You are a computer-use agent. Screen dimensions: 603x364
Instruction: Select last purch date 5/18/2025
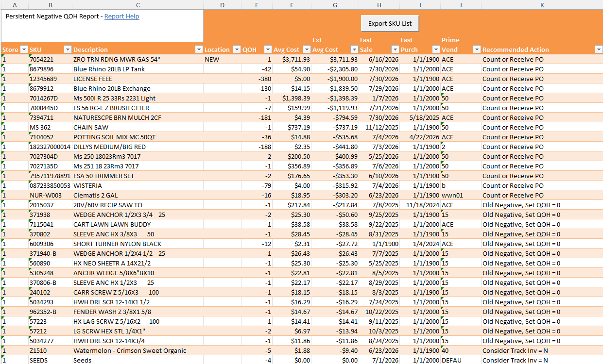click(420, 117)
